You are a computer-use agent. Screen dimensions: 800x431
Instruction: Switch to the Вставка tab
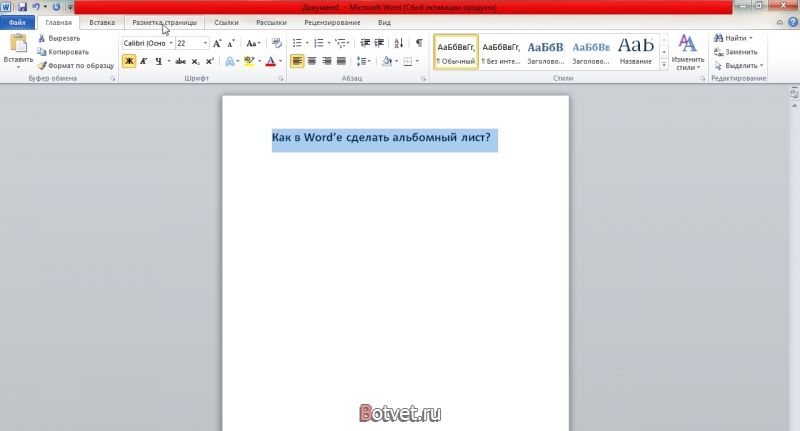[x=102, y=22]
